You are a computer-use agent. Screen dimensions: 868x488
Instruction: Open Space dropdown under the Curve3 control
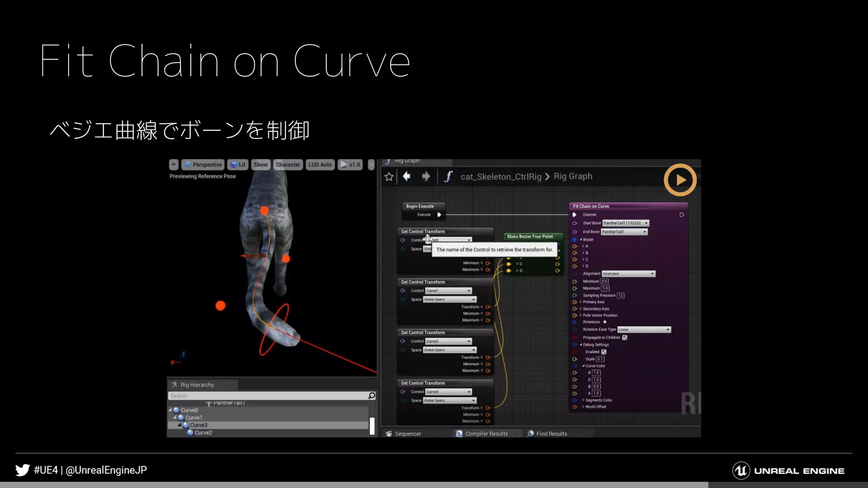coord(450,400)
